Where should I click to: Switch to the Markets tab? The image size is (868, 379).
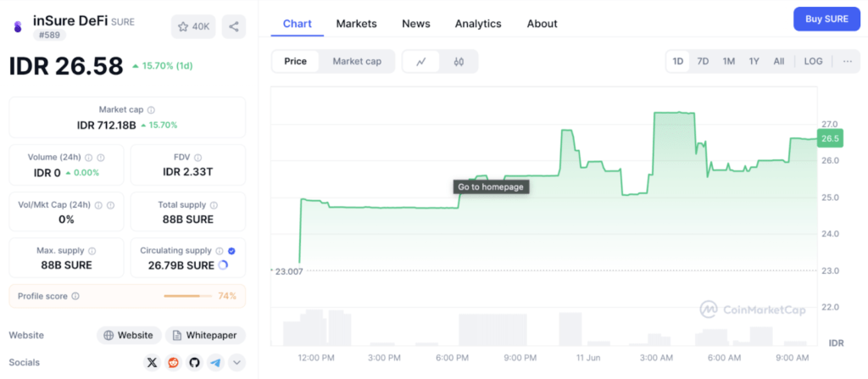(x=356, y=24)
